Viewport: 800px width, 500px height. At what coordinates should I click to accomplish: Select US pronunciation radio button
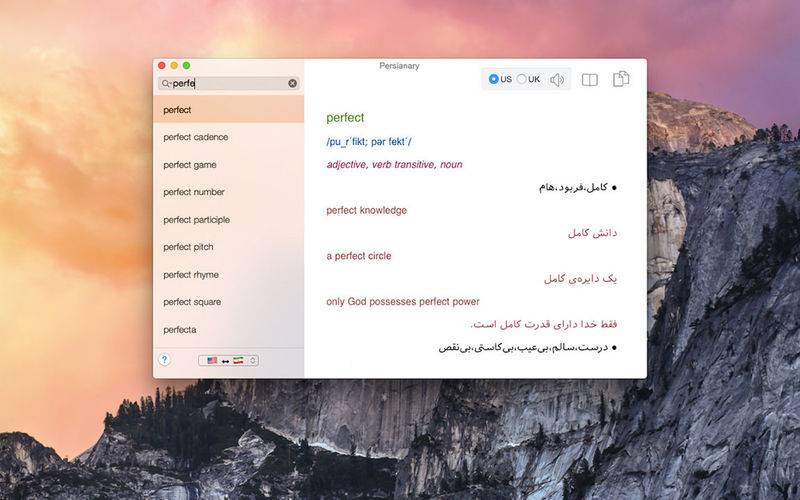(494, 80)
